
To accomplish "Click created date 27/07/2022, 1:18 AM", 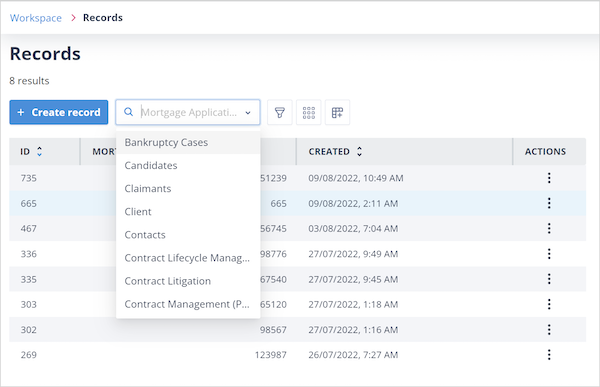I will click(x=353, y=304).
